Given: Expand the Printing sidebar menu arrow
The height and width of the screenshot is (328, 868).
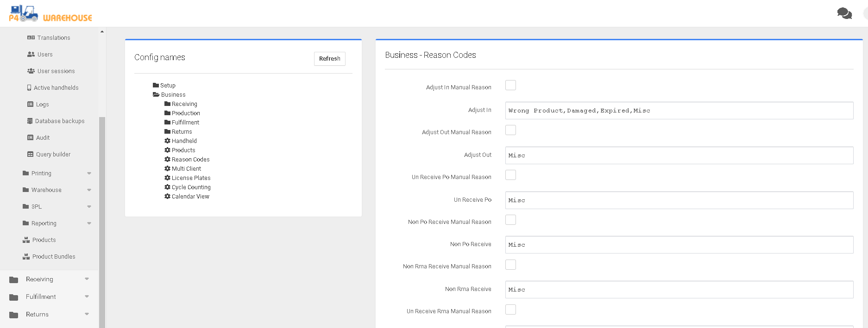Looking at the screenshot, I should [x=89, y=173].
